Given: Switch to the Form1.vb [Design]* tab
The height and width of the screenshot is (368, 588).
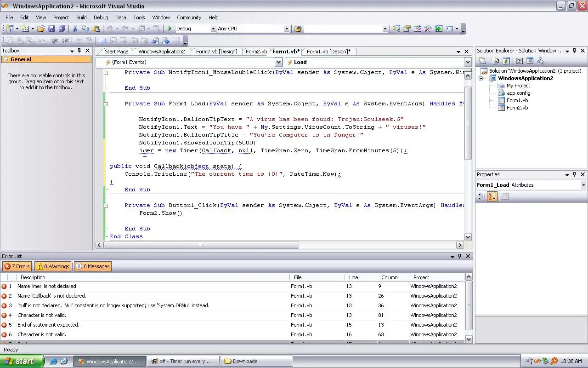Looking at the screenshot, I should [x=328, y=52].
